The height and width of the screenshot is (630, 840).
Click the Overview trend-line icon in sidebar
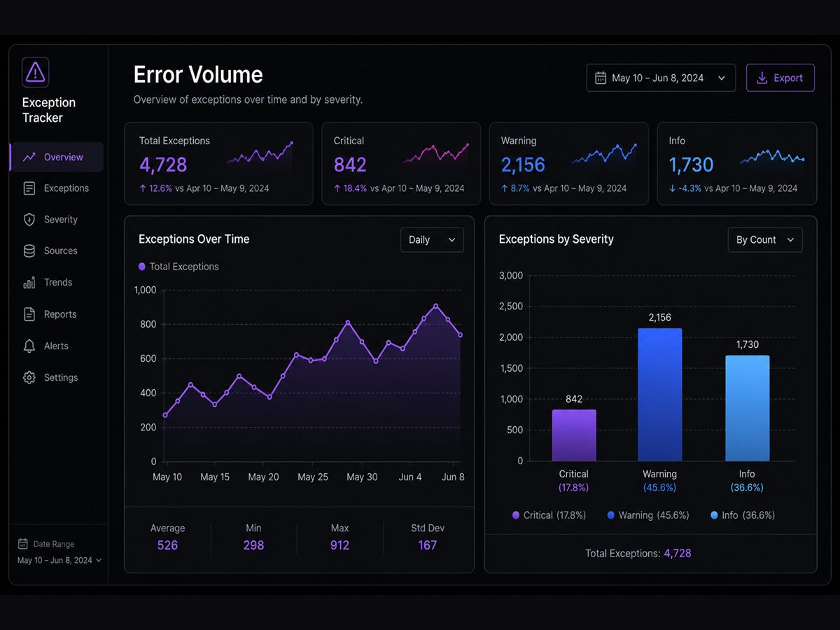tap(29, 157)
